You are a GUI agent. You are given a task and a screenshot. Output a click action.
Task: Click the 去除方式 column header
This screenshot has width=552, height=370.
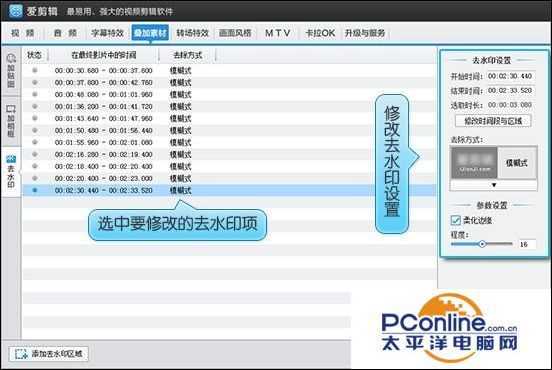point(188,55)
